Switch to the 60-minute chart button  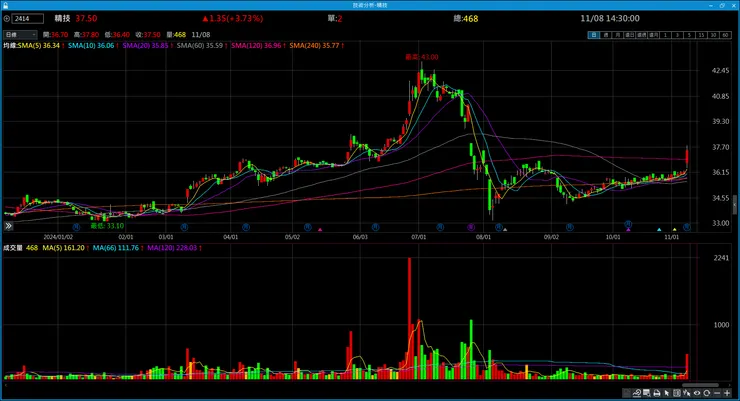pyautogui.click(x=726, y=35)
